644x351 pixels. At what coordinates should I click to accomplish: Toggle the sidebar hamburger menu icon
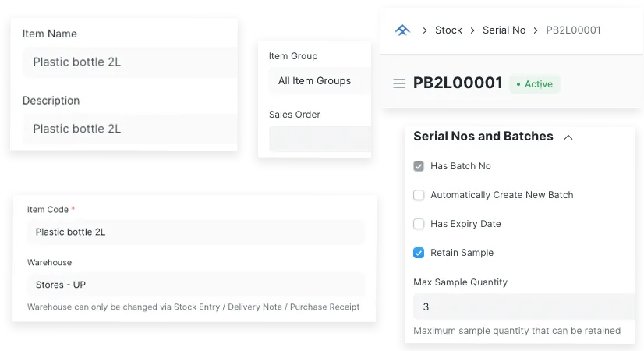click(399, 83)
